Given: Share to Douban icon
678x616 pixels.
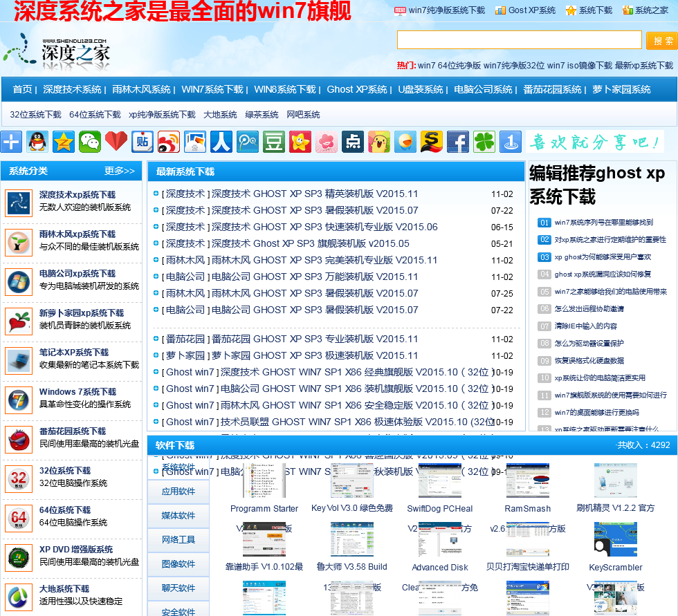Looking at the screenshot, I should click(274, 142).
